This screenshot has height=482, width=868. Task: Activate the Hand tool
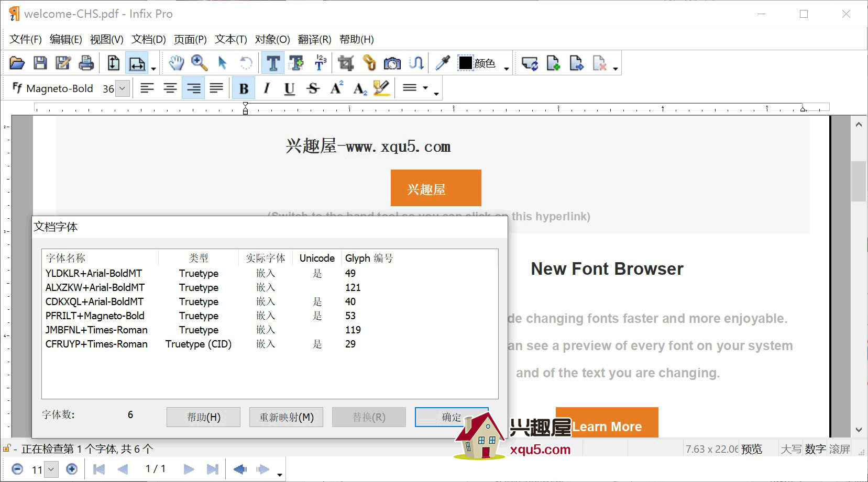(177, 63)
